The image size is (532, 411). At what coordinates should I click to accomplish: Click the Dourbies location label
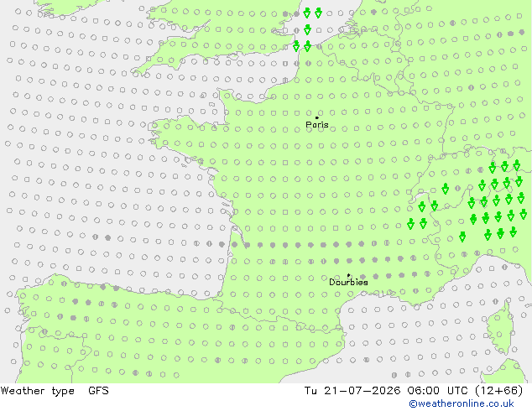(348, 282)
